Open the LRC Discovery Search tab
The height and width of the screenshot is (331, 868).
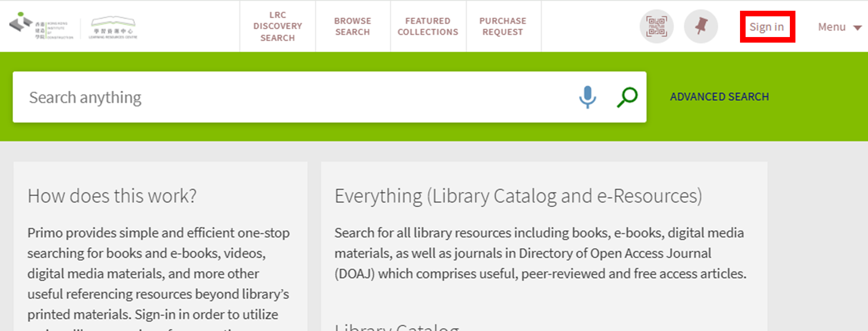click(278, 26)
